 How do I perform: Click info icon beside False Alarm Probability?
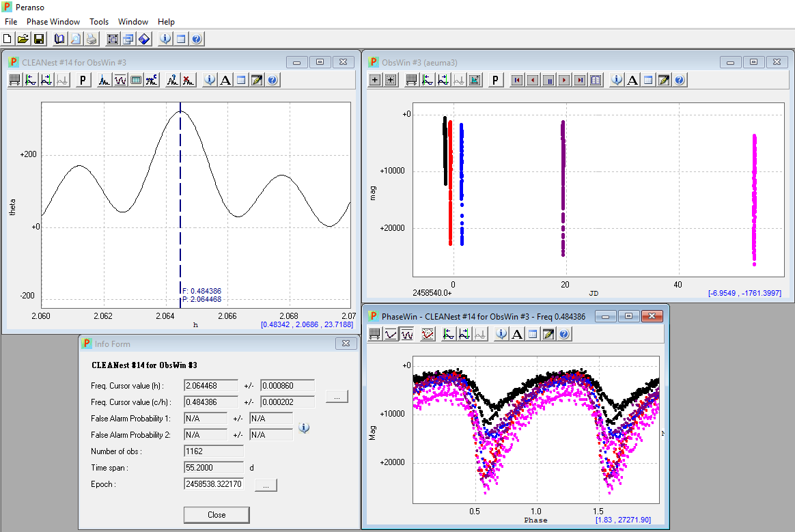coord(305,428)
